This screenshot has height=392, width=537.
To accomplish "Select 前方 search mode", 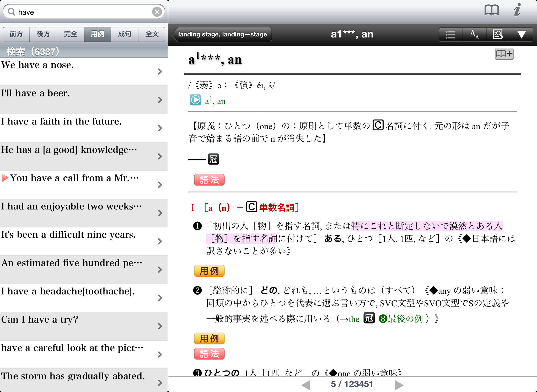I will tap(16, 34).
